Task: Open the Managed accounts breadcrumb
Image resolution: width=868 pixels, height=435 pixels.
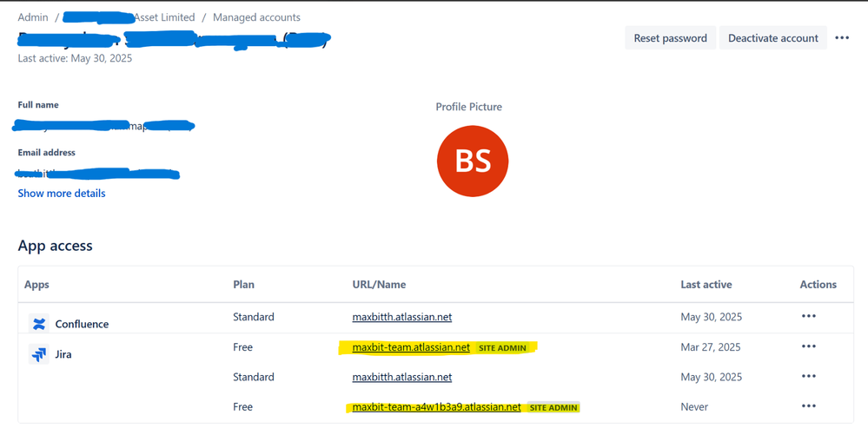Action: [257, 17]
